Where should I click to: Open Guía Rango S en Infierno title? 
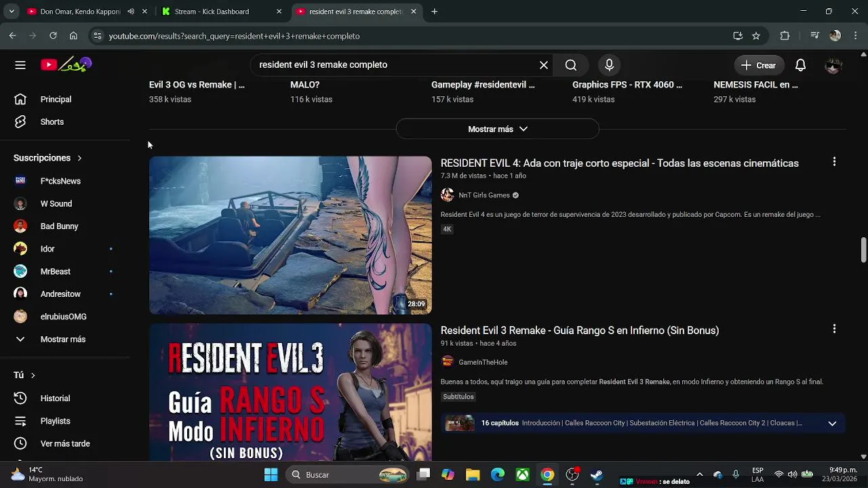pos(580,331)
